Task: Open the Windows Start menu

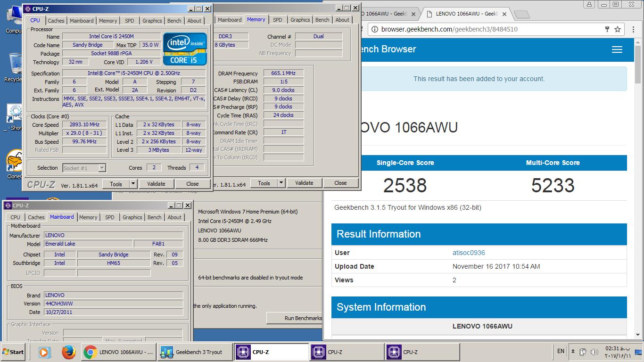Action: tap(13, 352)
